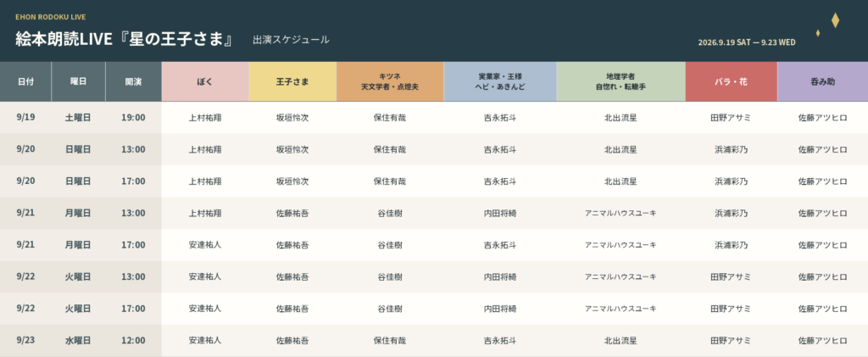Click アニマルハウスユーキ in the 9/21 13:00 row
This screenshot has height=357, width=868.
[621, 213]
